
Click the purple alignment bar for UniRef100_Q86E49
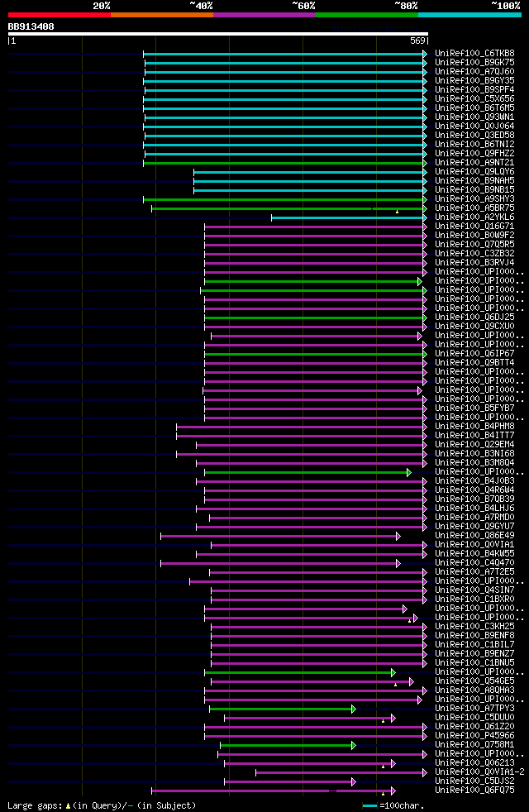(x=279, y=537)
